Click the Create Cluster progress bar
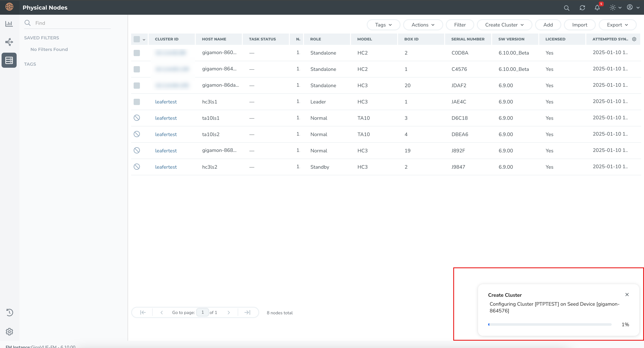Image resolution: width=644 pixels, height=348 pixels. [549, 324]
